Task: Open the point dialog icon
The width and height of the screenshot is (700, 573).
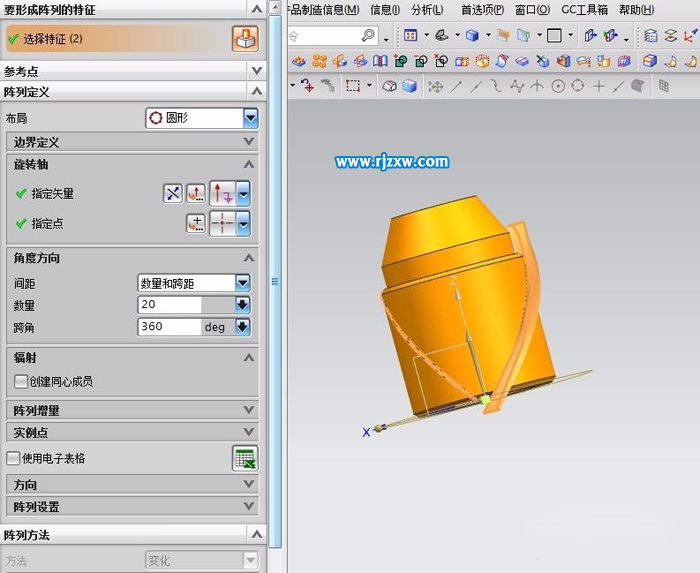Action: point(196,224)
